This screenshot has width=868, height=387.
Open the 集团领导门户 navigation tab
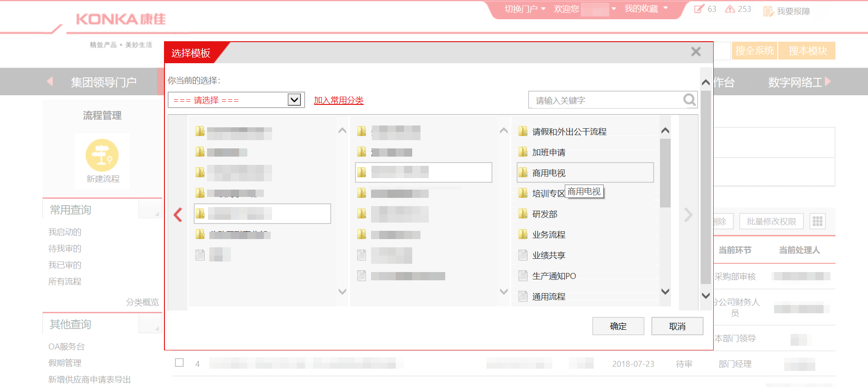click(104, 82)
